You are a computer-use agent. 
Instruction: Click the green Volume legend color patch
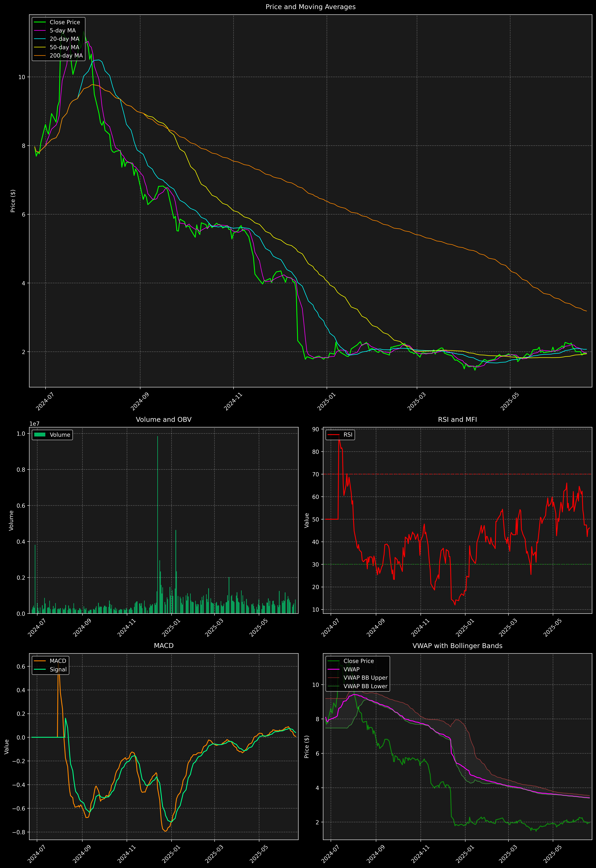pos(40,435)
